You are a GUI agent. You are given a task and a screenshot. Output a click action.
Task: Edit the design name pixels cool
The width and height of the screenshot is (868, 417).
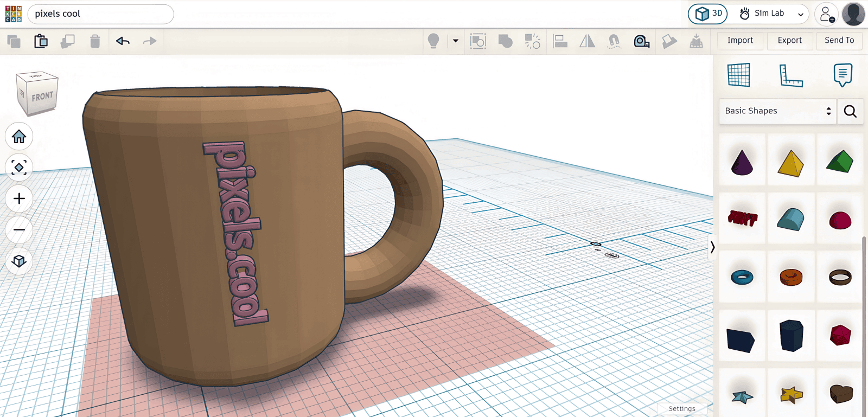click(x=100, y=14)
